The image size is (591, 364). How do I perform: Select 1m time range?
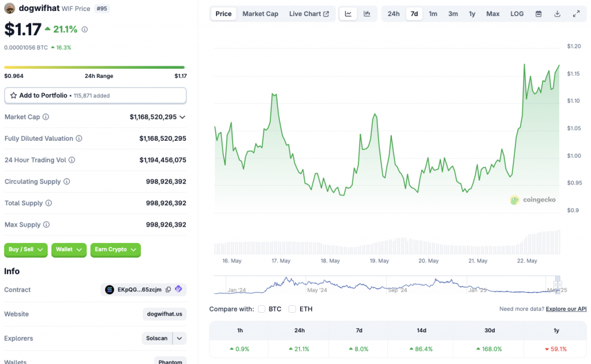(433, 14)
